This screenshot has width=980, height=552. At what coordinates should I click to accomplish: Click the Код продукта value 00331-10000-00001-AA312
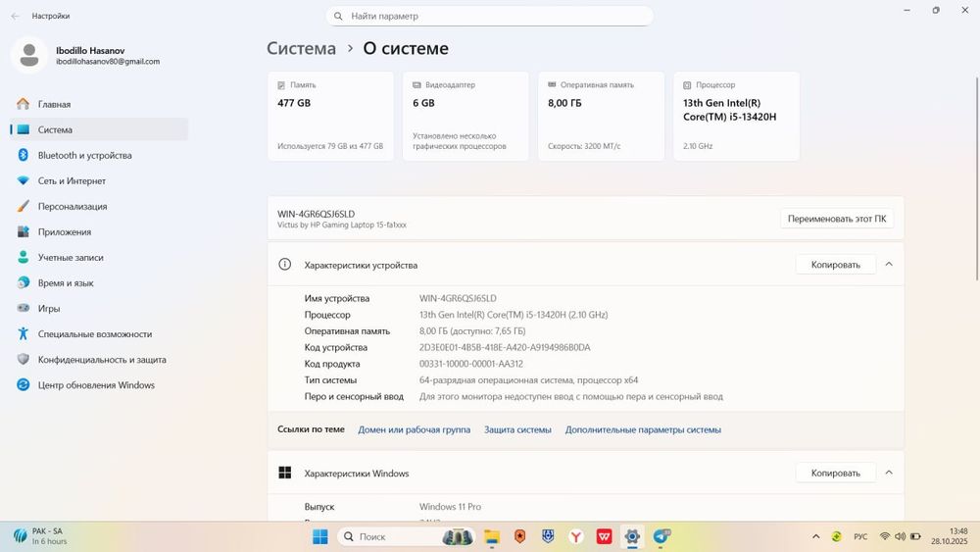click(x=470, y=363)
